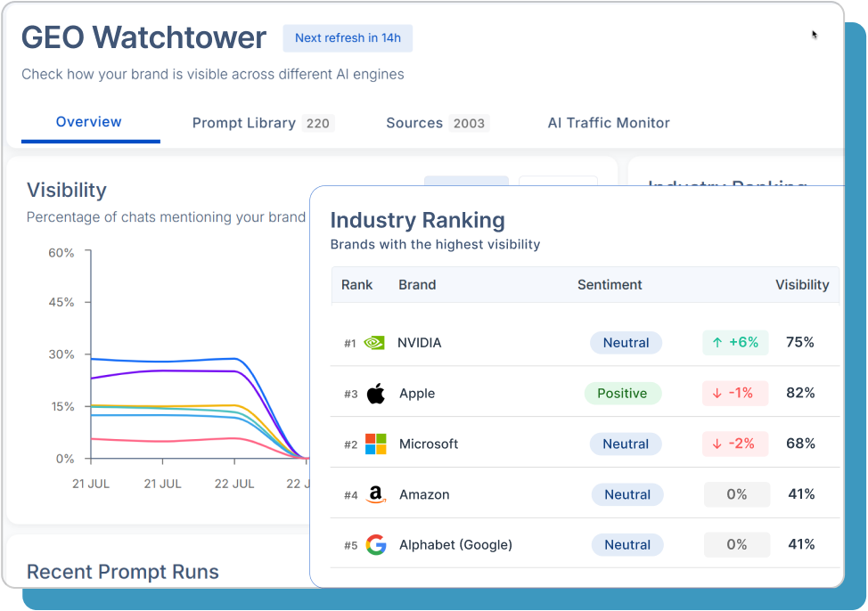
Task: Click the +6% change badge for NVIDIA
Action: (x=736, y=343)
